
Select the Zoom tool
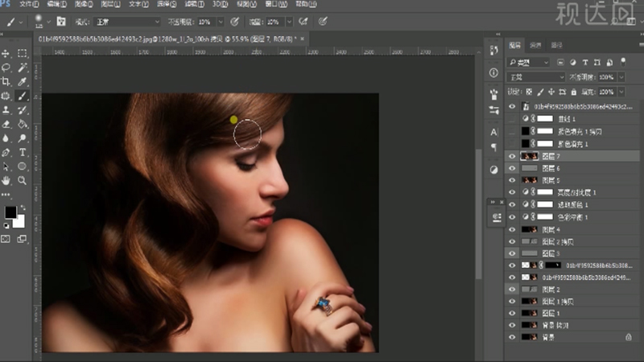coord(23,180)
